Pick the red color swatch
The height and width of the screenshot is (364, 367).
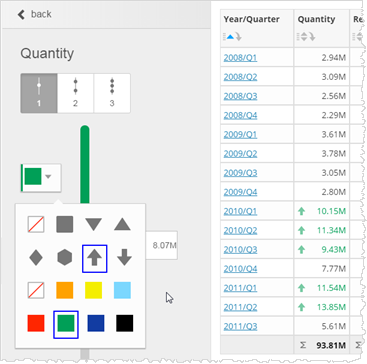click(x=36, y=323)
